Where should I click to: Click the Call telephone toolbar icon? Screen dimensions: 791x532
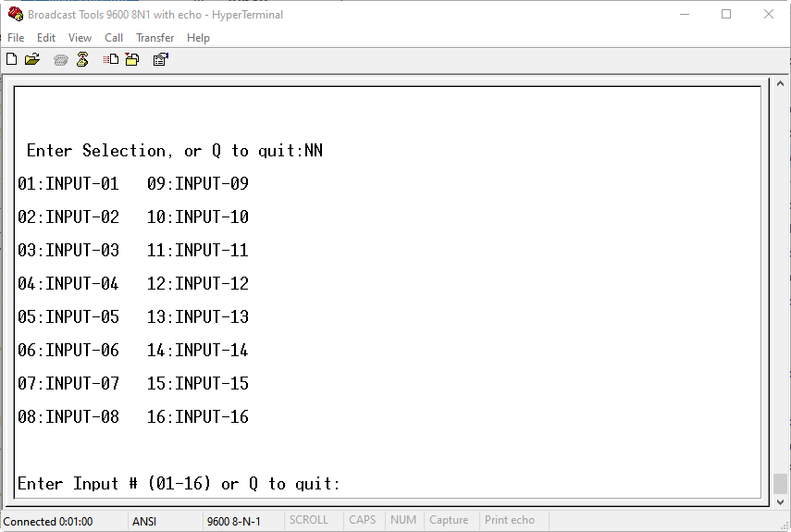(x=60, y=60)
